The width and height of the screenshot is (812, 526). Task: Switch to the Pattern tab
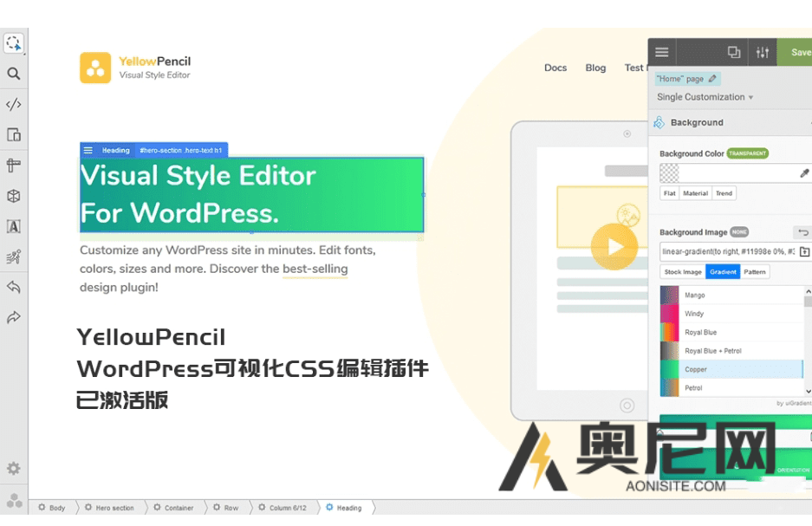point(755,272)
